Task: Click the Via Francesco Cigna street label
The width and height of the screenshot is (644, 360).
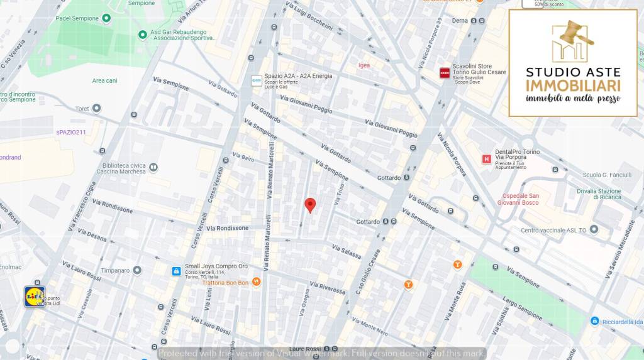Action: click(x=82, y=206)
